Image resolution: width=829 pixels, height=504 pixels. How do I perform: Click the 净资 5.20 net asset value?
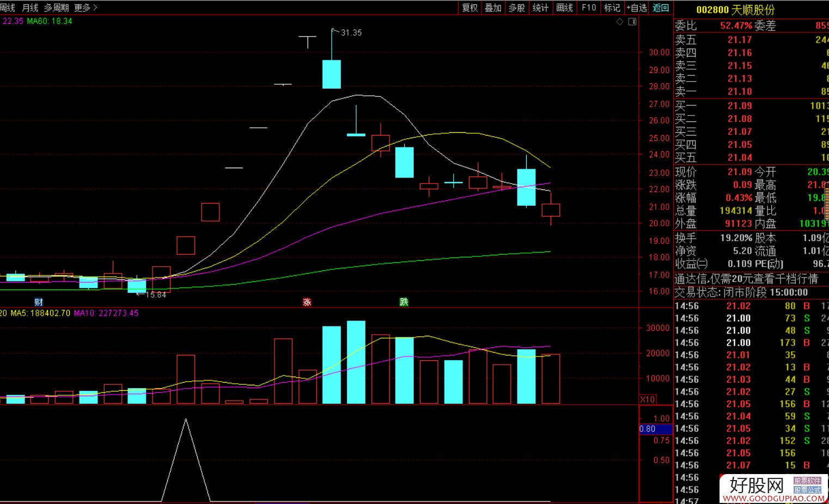pyautogui.click(x=742, y=251)
